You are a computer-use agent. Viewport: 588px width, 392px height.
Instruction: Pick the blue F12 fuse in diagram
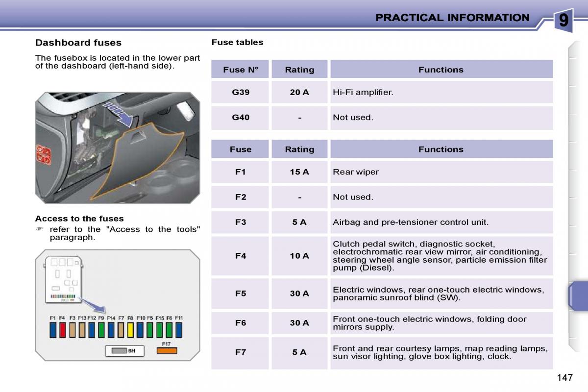[x=92, y=330]
